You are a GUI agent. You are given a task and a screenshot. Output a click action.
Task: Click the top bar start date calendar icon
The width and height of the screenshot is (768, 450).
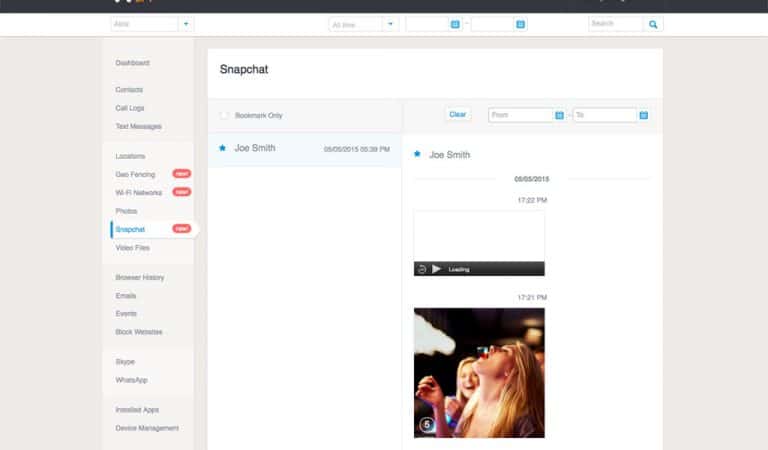pyautogui.click(x=455, y=24)
